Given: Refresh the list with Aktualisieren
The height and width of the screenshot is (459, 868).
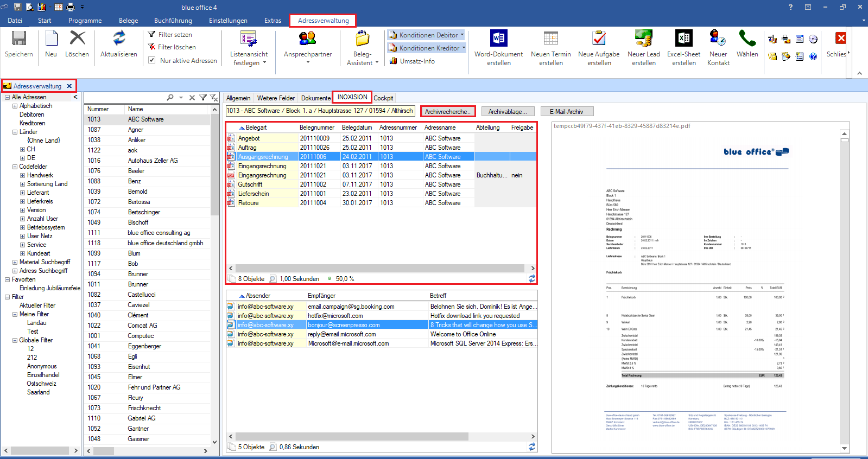Looking at the screenshot, I should [119, 44].
